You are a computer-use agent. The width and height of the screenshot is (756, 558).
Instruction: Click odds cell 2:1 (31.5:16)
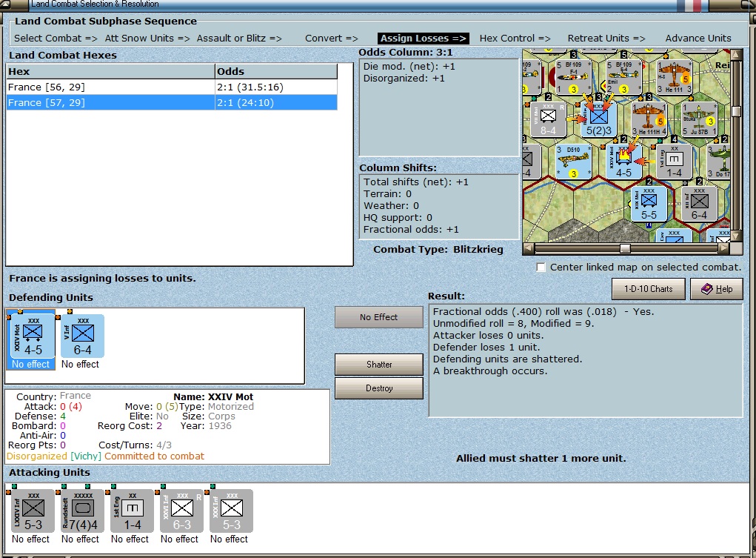[x=275, y=87]
